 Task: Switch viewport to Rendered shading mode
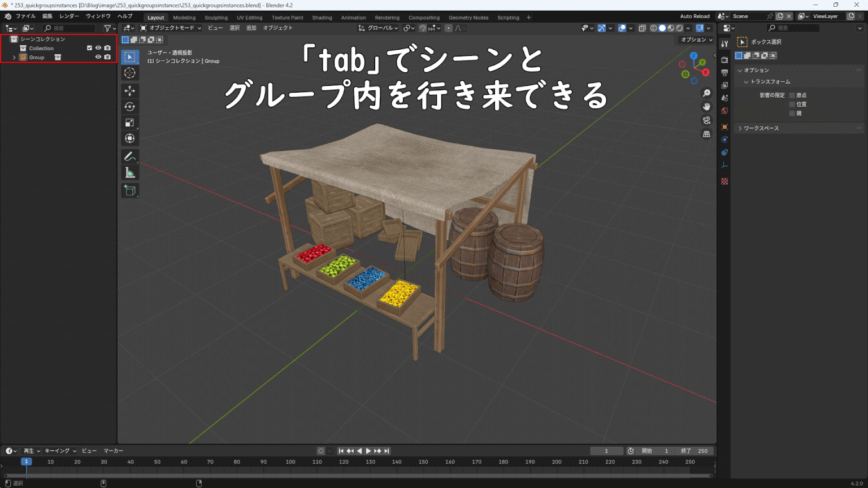[679, 28]
